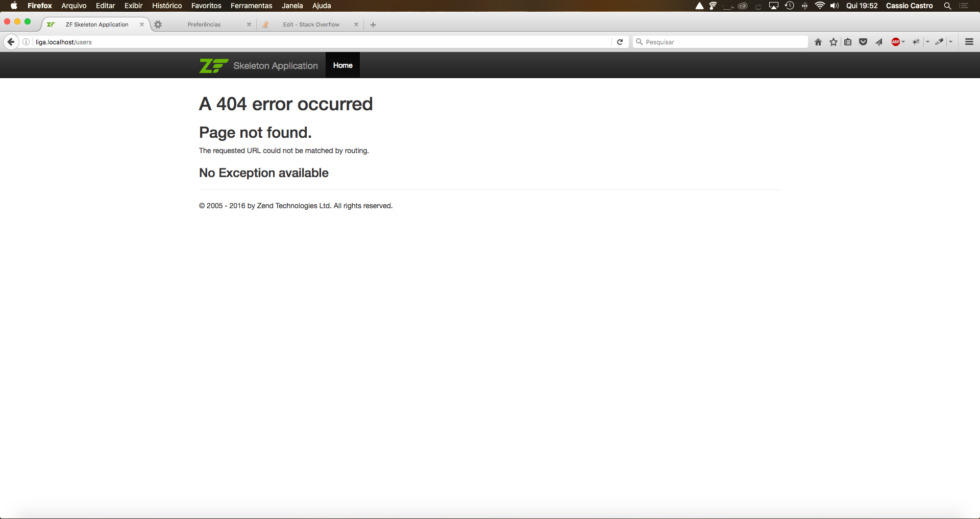This screenshot has height=519, width=980.
Task: Open the Histórico menu
Action: tap(167, 6)
